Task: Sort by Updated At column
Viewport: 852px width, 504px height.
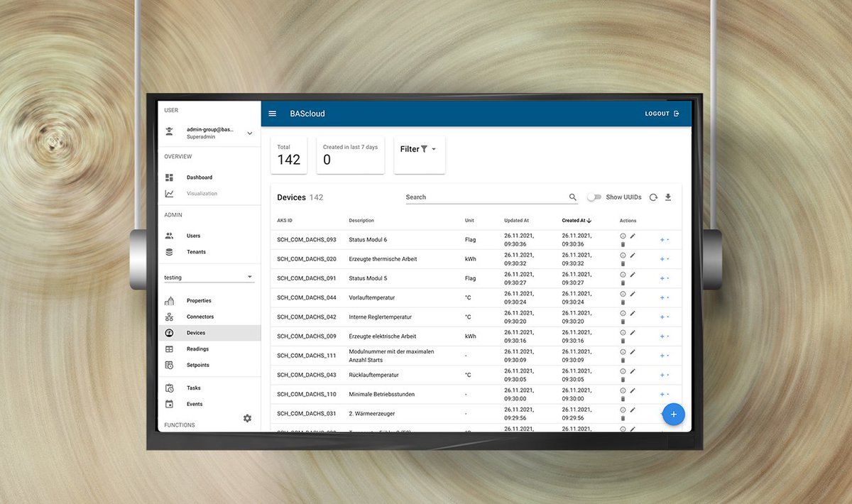Action: click(x=516, y=221)
